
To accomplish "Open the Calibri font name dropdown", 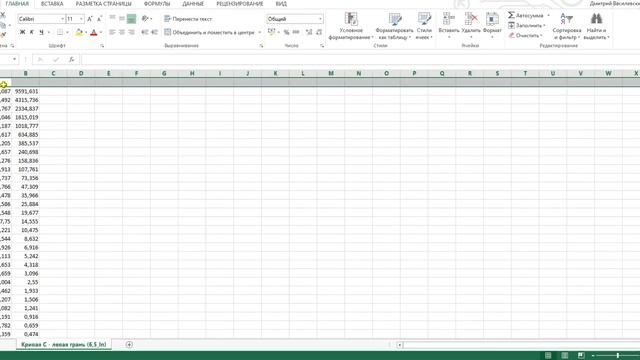I will tap(62, 19).
